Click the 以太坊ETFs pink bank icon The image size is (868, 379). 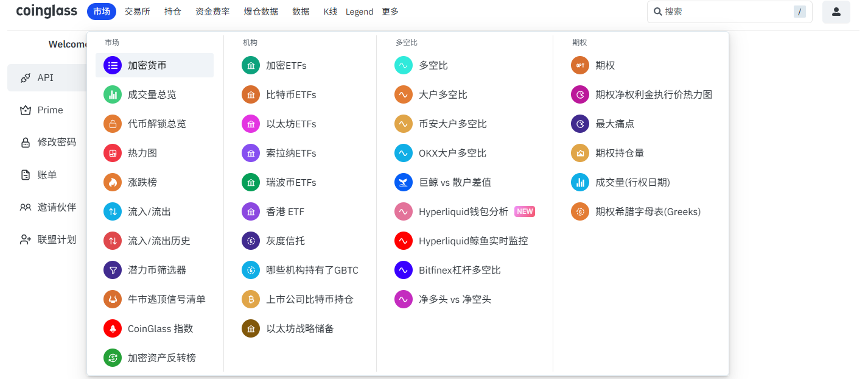click(251, 124)
